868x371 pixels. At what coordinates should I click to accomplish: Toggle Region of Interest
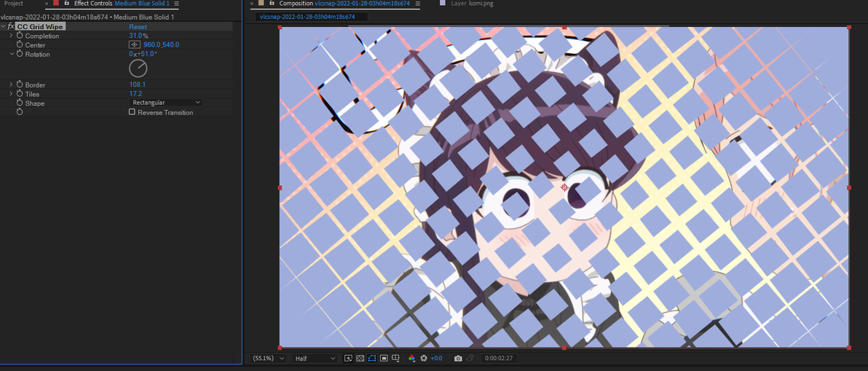pyautogui.click(x=384, y=359)
